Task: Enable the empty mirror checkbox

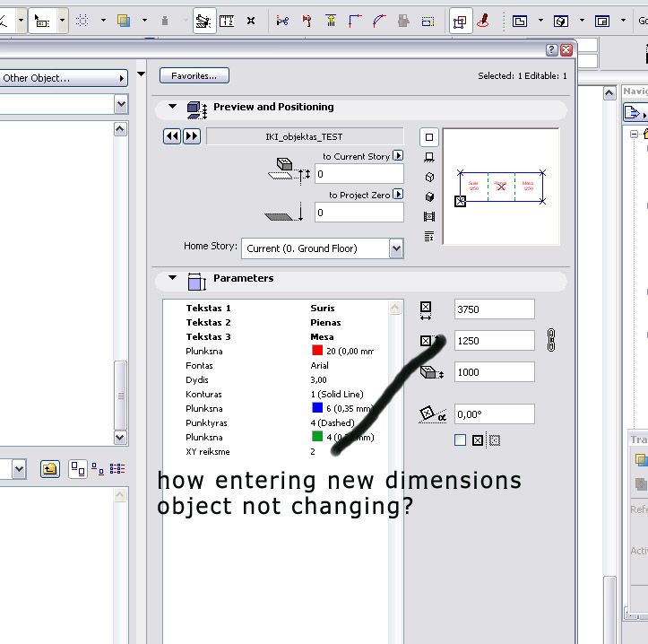Action: 461,440
